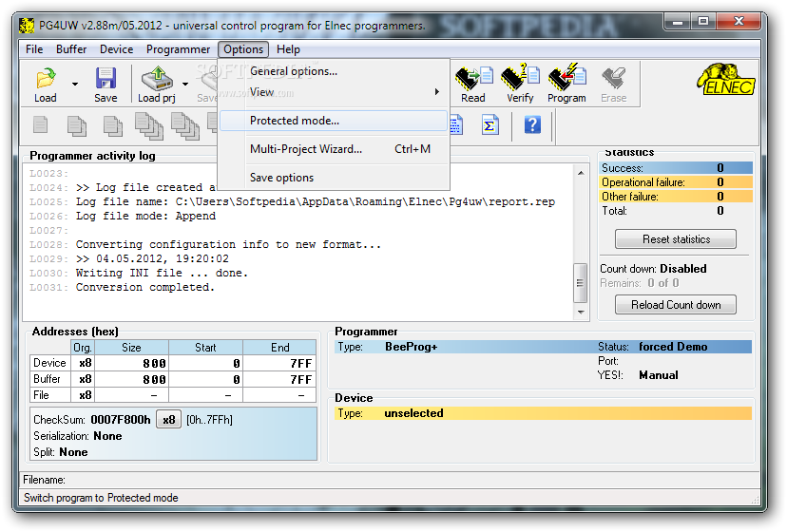Viewport: 787px width, 532px height.
Task: Click the BeeProg+ programmer type value
Action: 411,347
